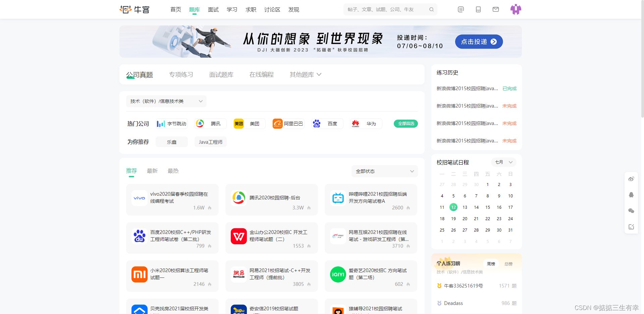Click the Nowcoder logo in header

coord(135,9)
